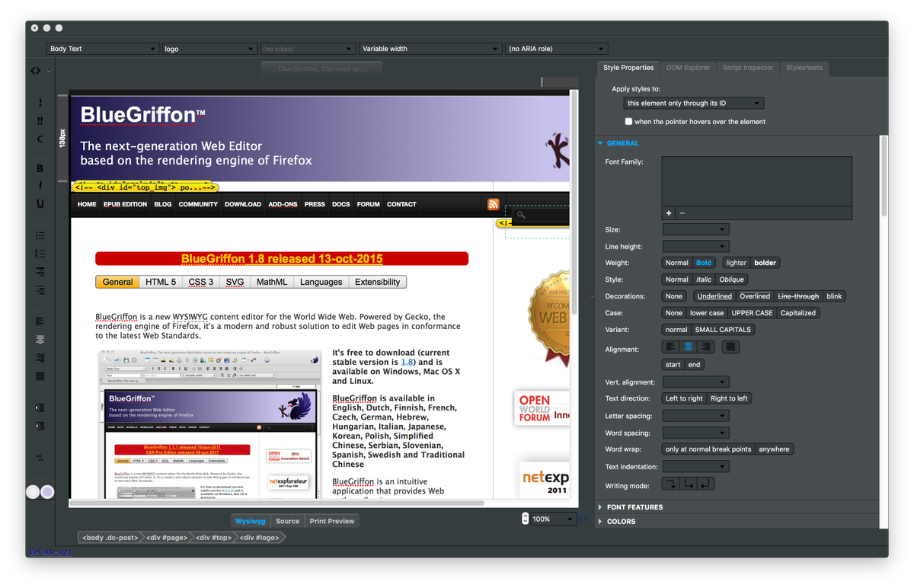The width and height of the screenshot is (914, 588).
Task: Click the small quote-marks icon in left toolbar
Action: pos(40,459)
